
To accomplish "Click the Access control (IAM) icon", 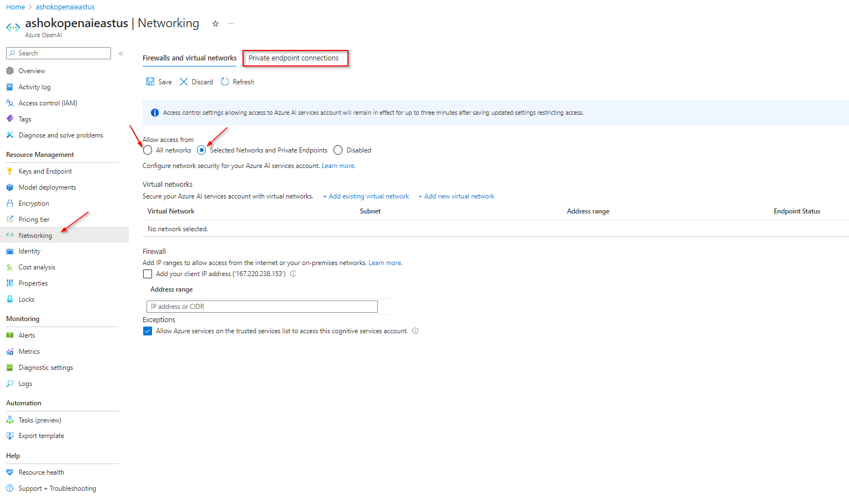I will click(9, 103).
